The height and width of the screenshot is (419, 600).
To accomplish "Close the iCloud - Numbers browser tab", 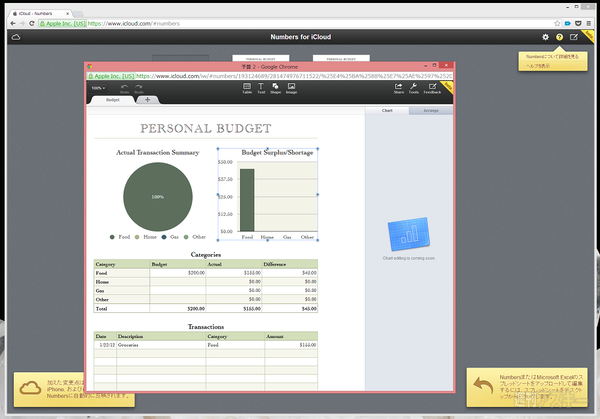I will tap(68, 13).
